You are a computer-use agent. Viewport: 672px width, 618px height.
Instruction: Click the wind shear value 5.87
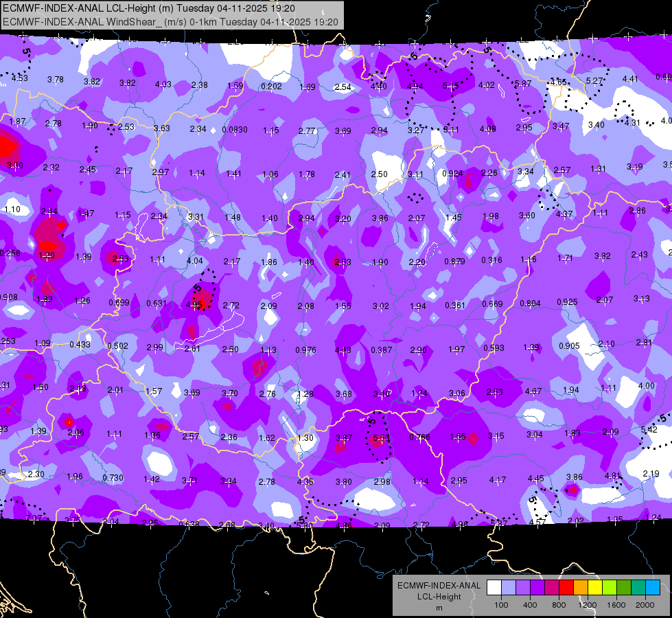pyautogui.click(x=523, y=84)
